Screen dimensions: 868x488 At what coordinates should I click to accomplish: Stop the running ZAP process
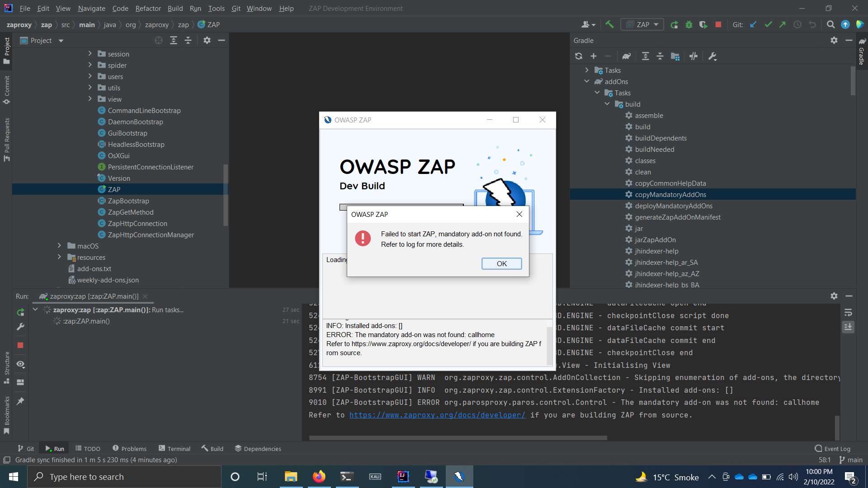[x=718, y=24]
